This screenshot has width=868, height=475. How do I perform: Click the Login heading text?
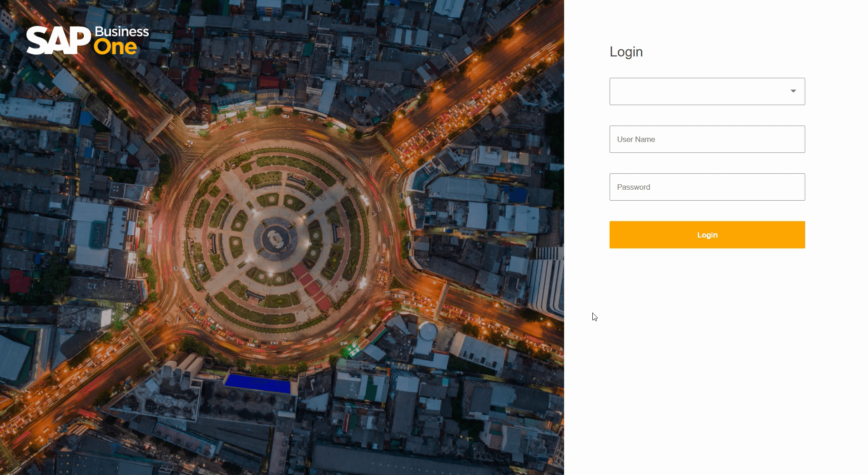point(626,52)
